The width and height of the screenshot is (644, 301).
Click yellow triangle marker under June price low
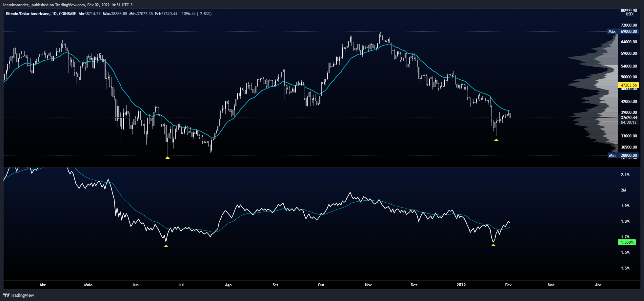(x=168, y=158)
